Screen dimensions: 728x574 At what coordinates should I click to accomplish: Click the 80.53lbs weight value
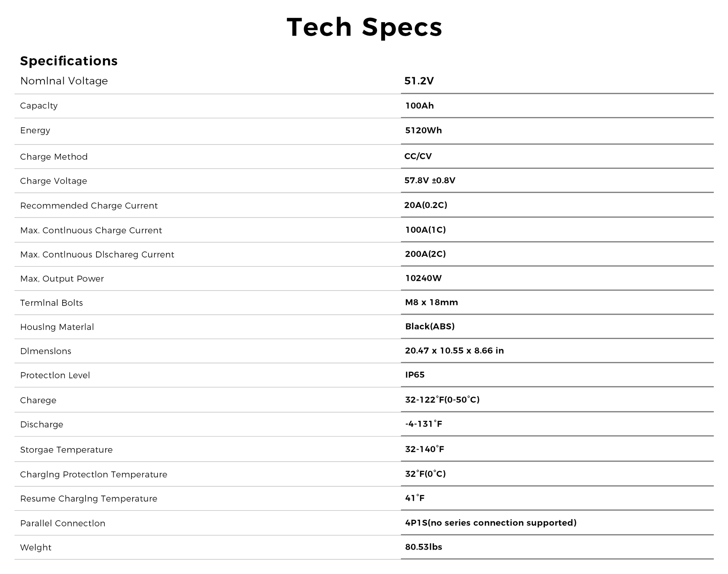point(423,547)
